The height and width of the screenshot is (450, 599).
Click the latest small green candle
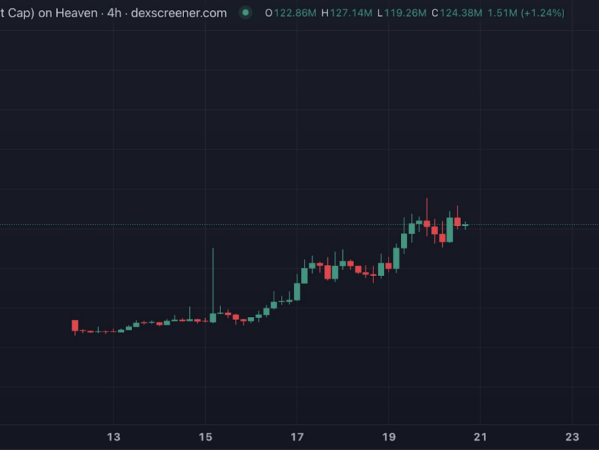465,225
